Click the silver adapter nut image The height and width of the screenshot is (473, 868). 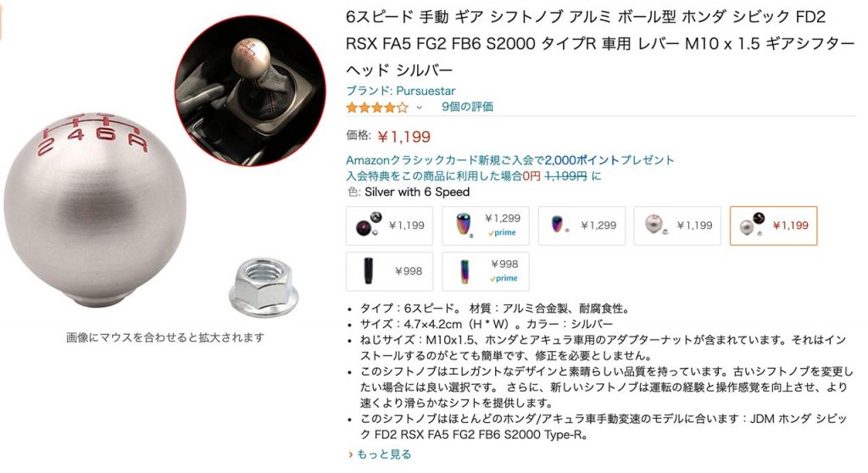tap(264, 287)
